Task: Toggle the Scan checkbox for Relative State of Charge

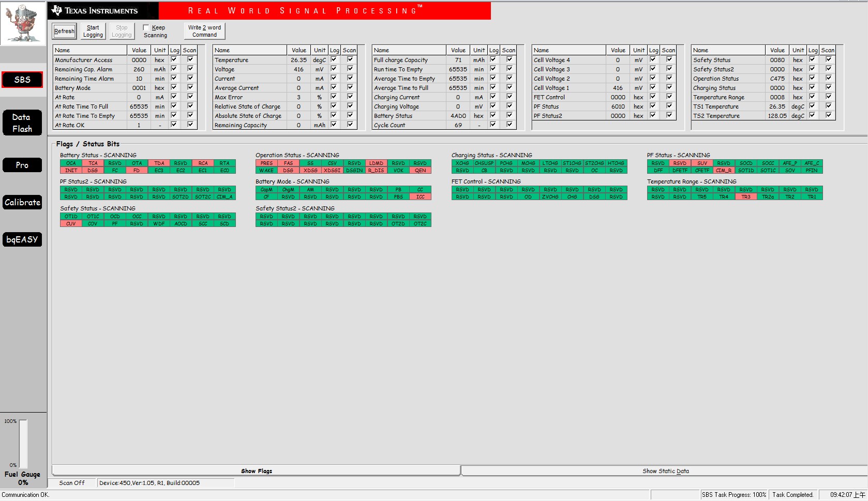Action: (350, 106)
